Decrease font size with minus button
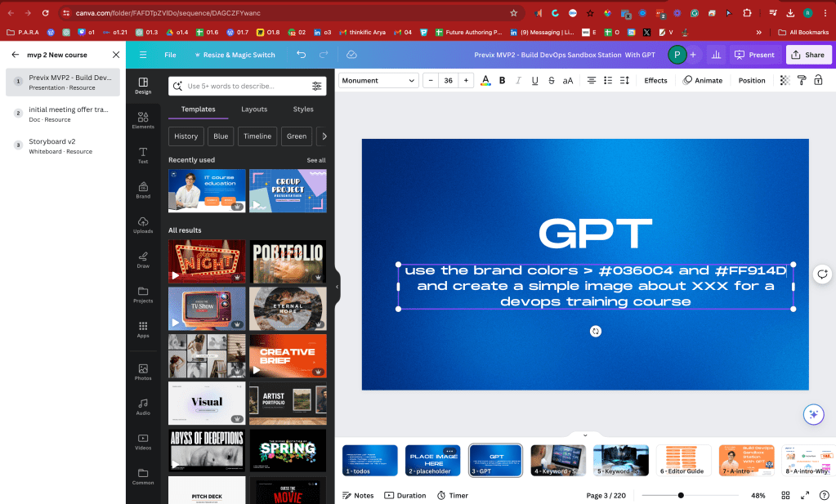Image resolution: width=836 pixels, height=504 pixels. 431,80
